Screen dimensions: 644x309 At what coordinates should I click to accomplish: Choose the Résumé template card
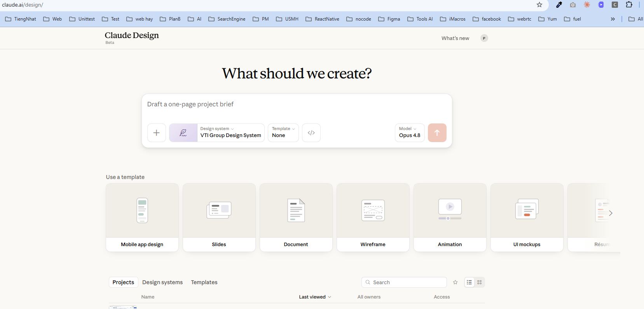tap(594, 217)
